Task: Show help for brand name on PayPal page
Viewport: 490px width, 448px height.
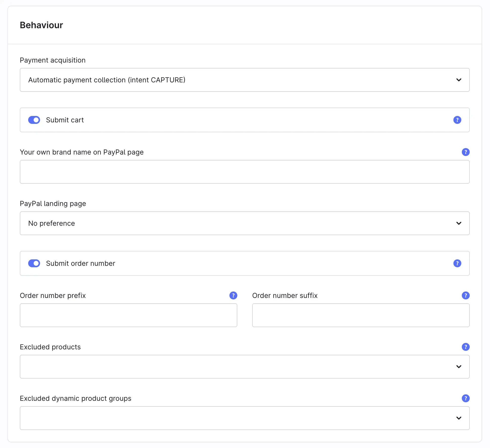Action: pyautogui.click(x=466, y=152)
